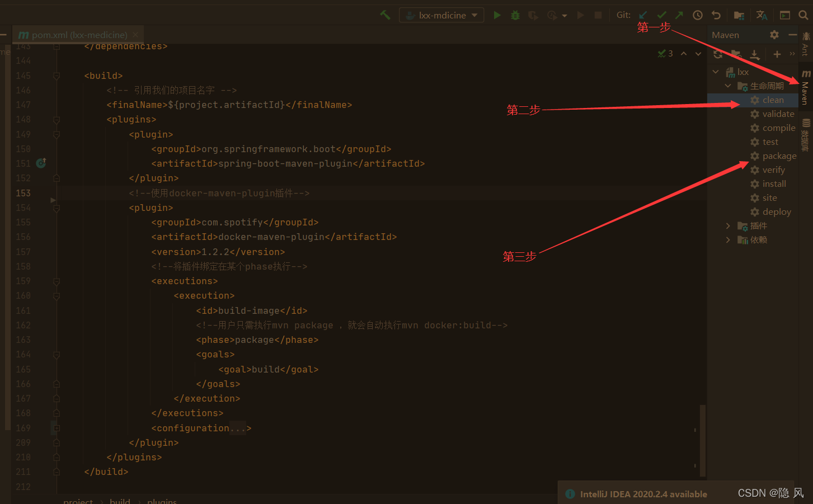
Task: Click the <phase>package</phase> line
Action: 257,340
